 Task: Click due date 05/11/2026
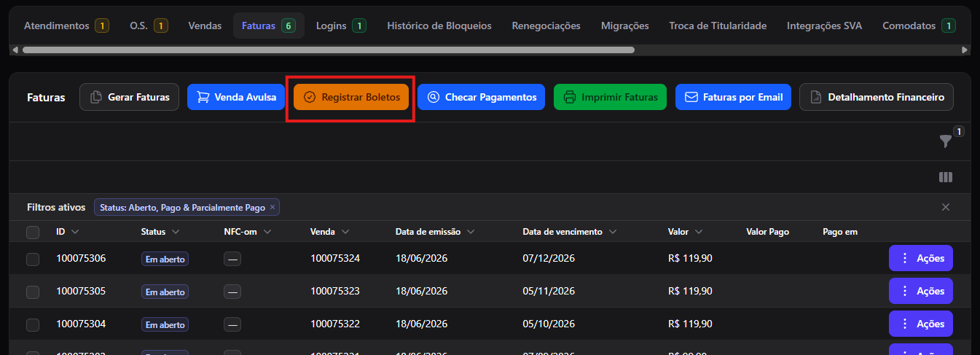pyautogui.click(x=549, y=291)
